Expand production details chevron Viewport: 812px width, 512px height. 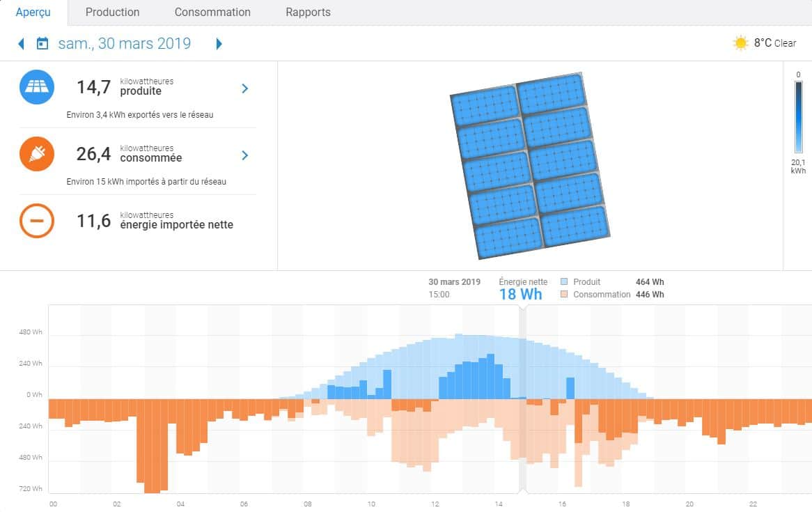pos(244,88)
